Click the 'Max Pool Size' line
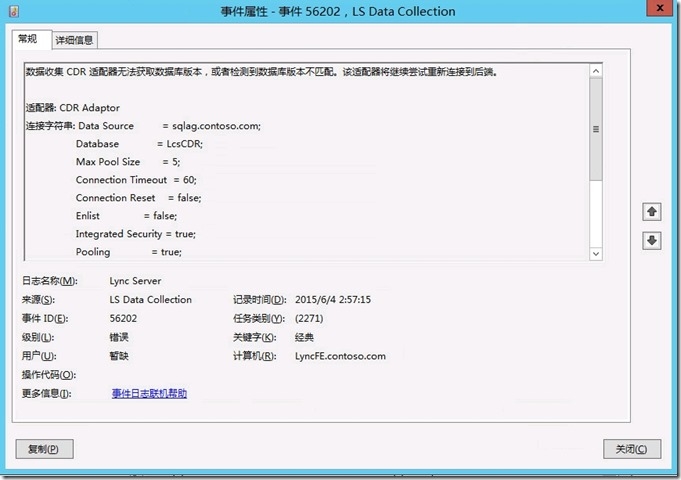The height and width of the screenshot is (480, 681). 128,162
